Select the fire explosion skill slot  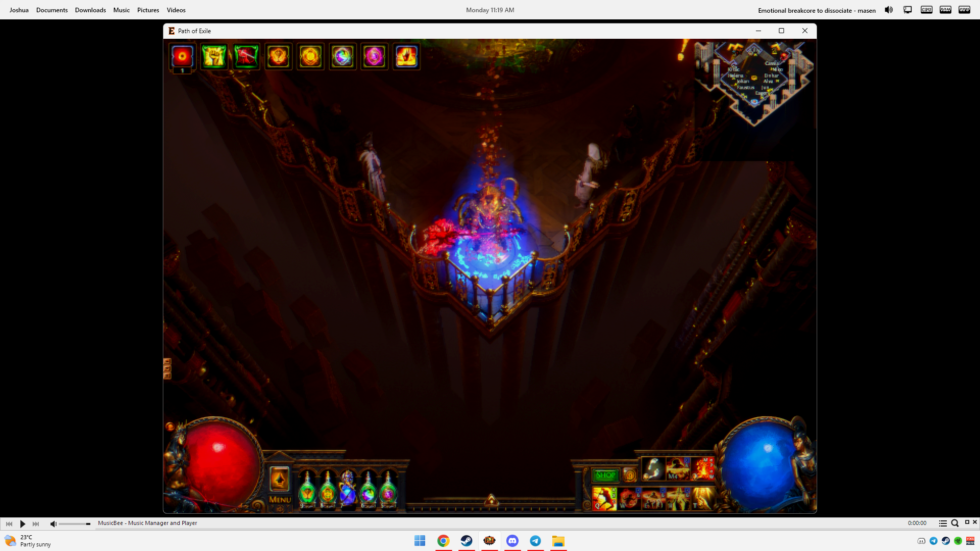tap(703, 469)
